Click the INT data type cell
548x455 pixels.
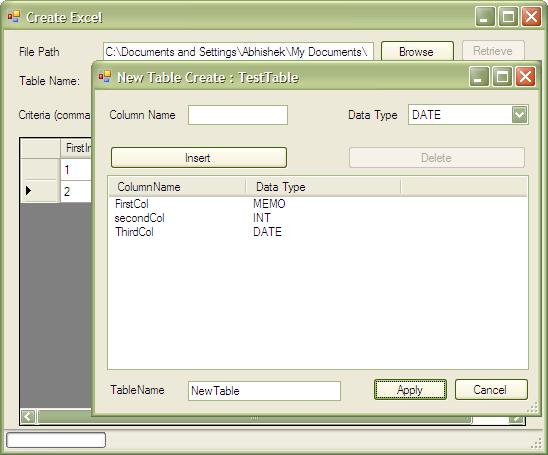261,218
